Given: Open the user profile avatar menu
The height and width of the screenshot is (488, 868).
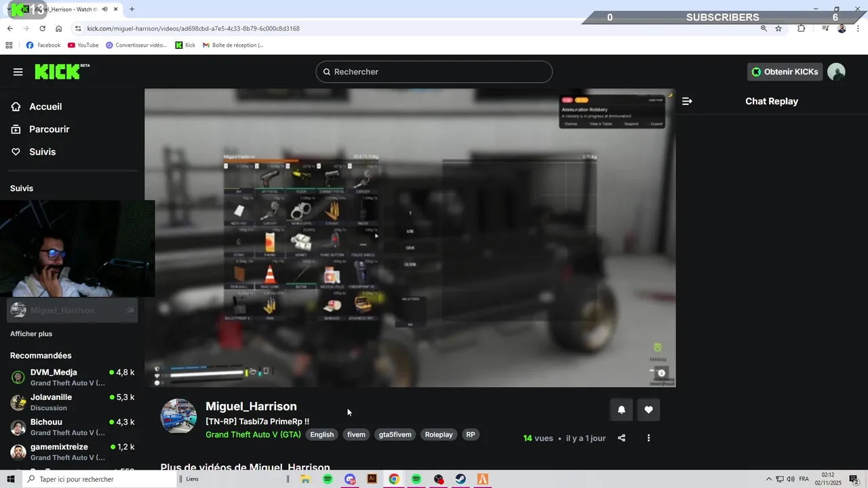Looking at the screenshot, I should coord(836,72).
